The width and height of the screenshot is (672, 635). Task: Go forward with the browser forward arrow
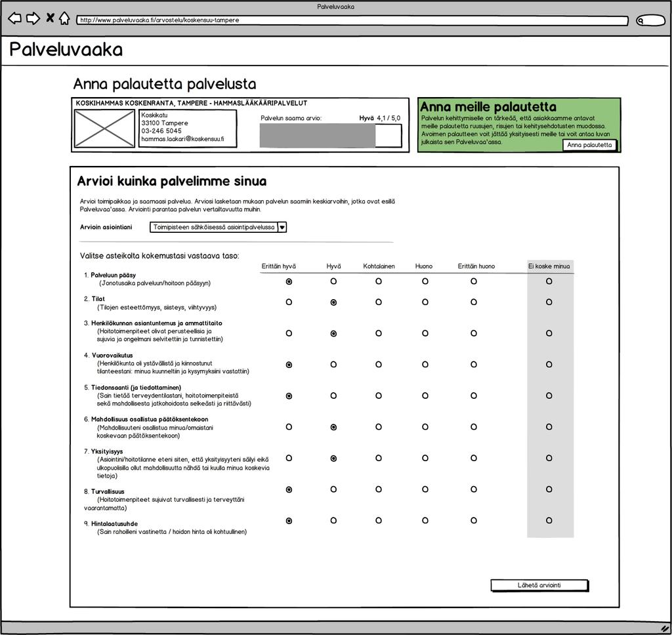(33, 18)
